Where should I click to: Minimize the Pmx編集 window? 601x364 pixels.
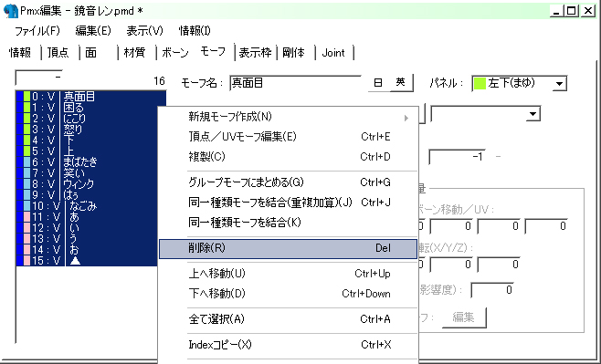coord(557,10)
